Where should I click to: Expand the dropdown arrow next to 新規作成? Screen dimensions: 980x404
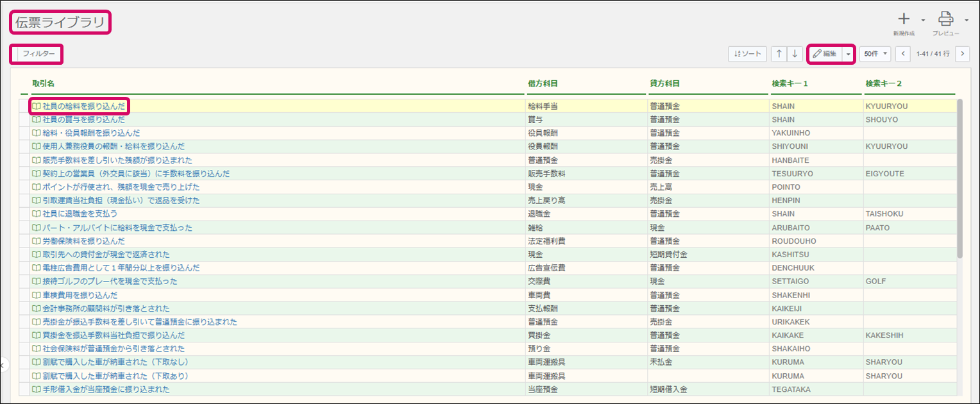(x=923, y=20)
